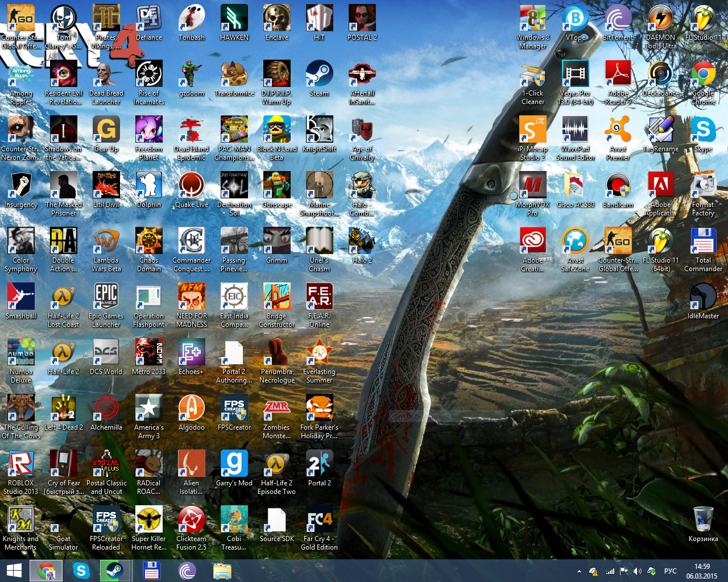Open the Steam desktop shortcut
Screen dimensions: 728x582
(319, 78)
